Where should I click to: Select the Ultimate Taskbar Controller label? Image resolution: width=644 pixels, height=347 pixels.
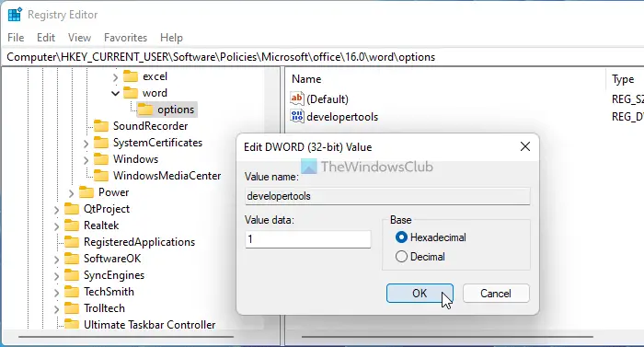coord(149,324)
